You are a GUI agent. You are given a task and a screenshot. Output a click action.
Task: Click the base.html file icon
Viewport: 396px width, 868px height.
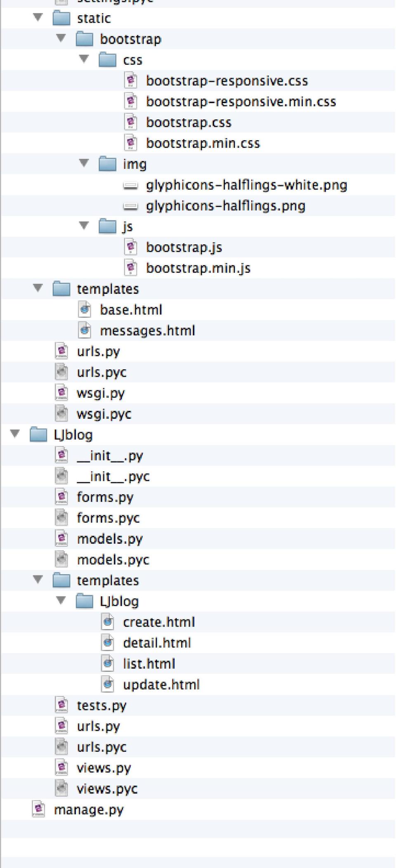85,310
